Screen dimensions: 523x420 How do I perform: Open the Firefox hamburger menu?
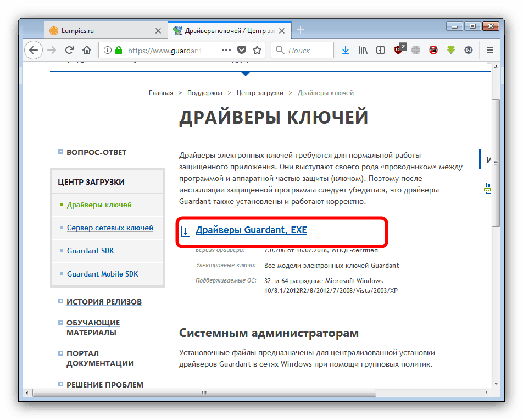pyautogui.click(x=490, y=51)
